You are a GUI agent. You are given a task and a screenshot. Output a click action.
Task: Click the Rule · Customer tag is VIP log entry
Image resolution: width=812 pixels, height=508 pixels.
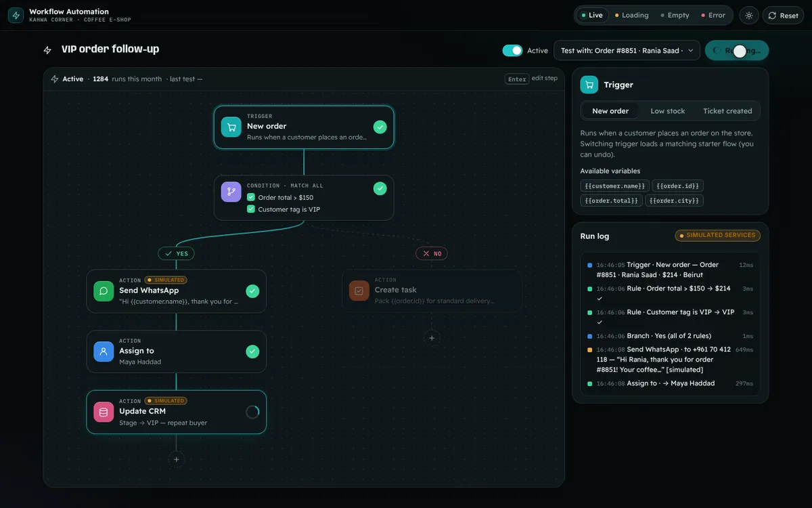pyautogui.click(x=670, y=317)
